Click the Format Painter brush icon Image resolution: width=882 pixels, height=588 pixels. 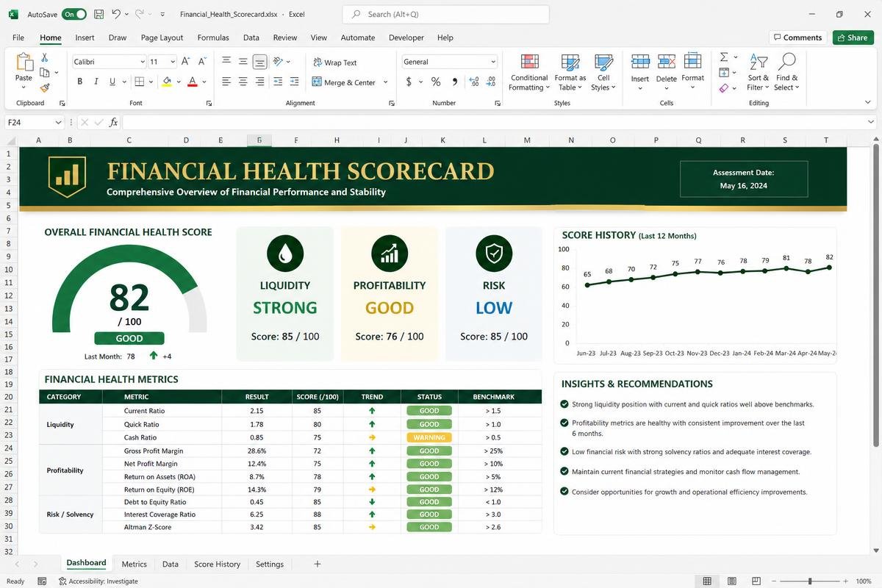pos(45,87)
